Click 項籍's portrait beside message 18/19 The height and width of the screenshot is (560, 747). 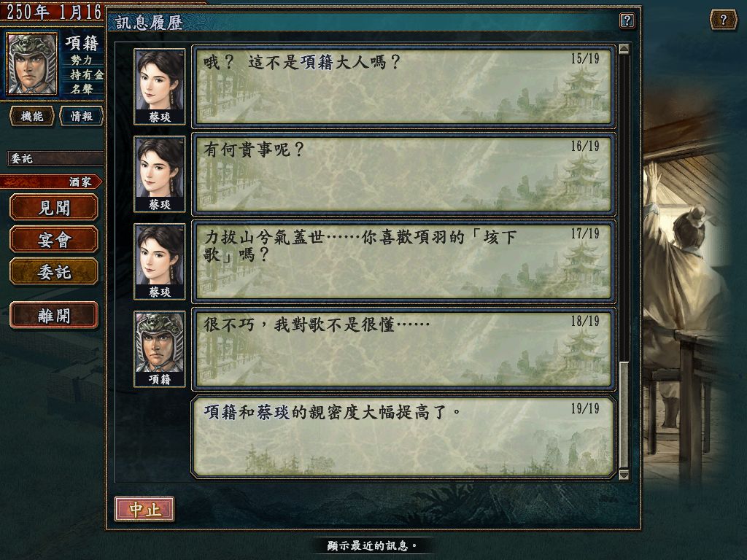(x=160, y=349)
